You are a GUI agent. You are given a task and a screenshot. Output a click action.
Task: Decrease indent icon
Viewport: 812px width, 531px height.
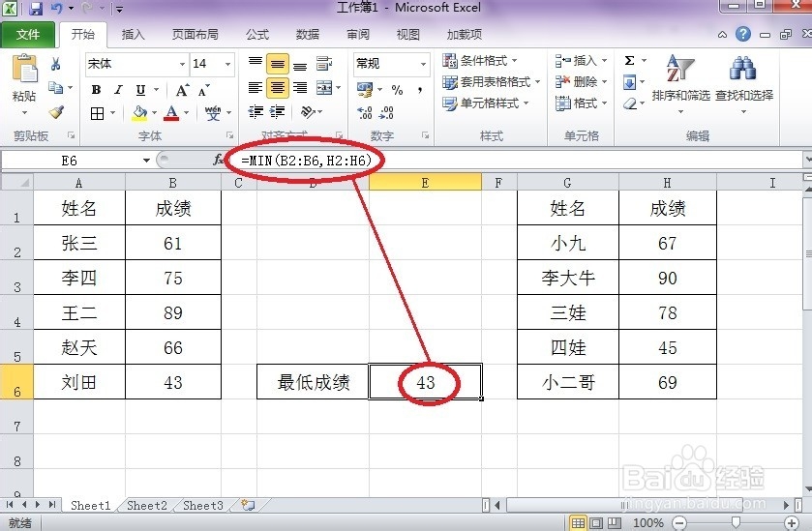(256, 112)
